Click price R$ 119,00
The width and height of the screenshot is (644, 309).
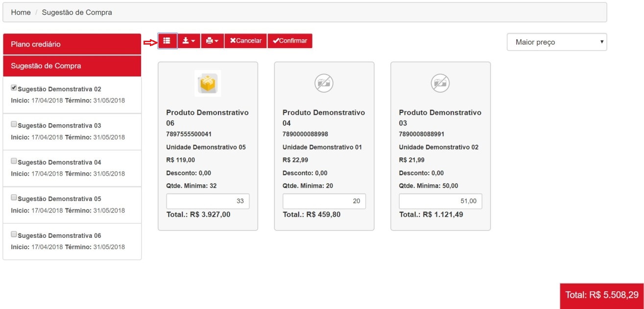coord(181,160)
